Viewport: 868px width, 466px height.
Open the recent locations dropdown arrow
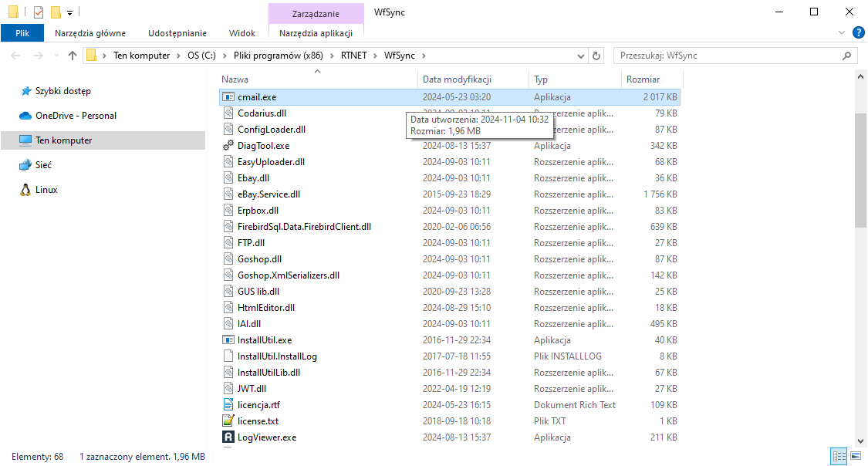coord(56,56)
